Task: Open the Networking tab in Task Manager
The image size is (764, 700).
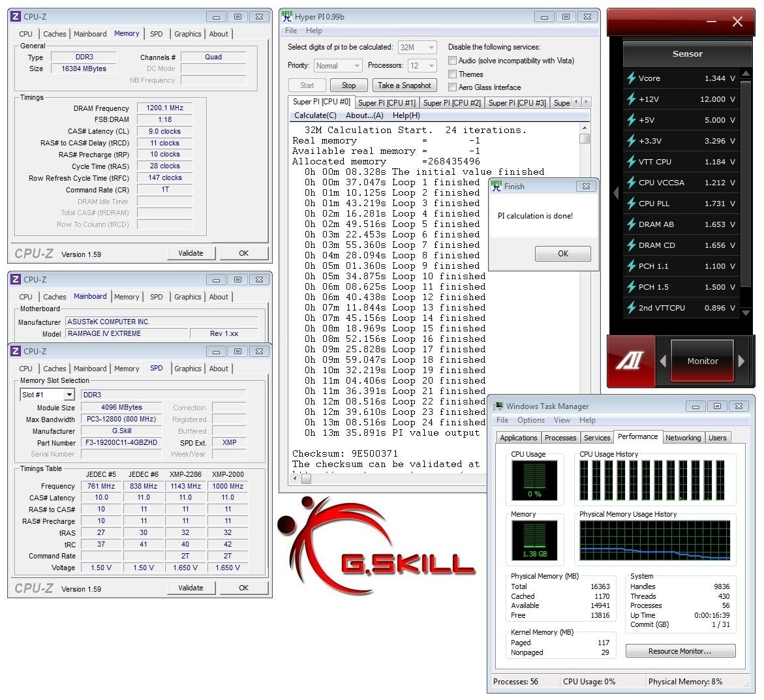Action: [x=683, y=438]
